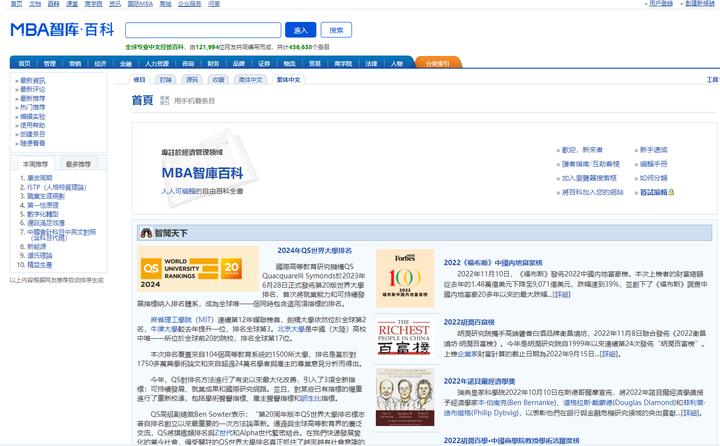The image size is (720, 446).
Task: Open the Forbes 100 thumbnail image
Action: click(x=405, y=278)
